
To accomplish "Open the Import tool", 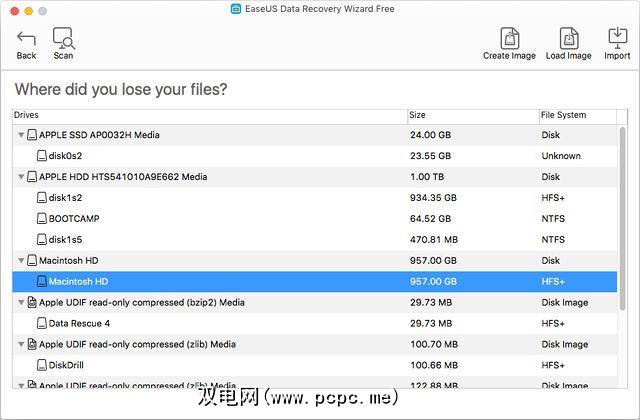I will [617, 44].
